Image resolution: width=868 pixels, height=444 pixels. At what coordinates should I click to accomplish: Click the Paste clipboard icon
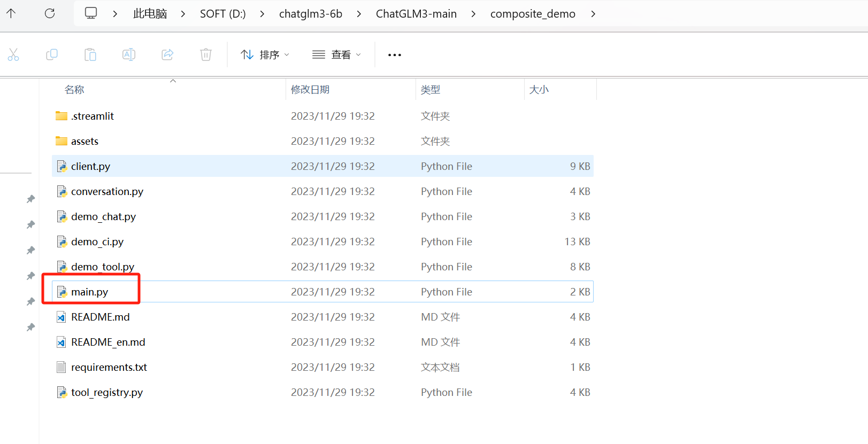click(x=90, y=54)
